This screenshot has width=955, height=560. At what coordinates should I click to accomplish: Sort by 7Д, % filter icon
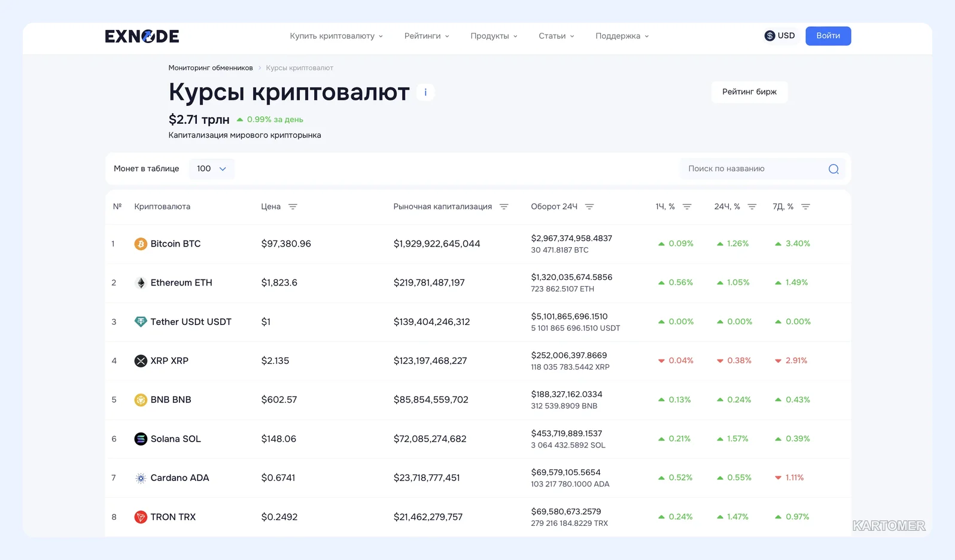[805, 207]
